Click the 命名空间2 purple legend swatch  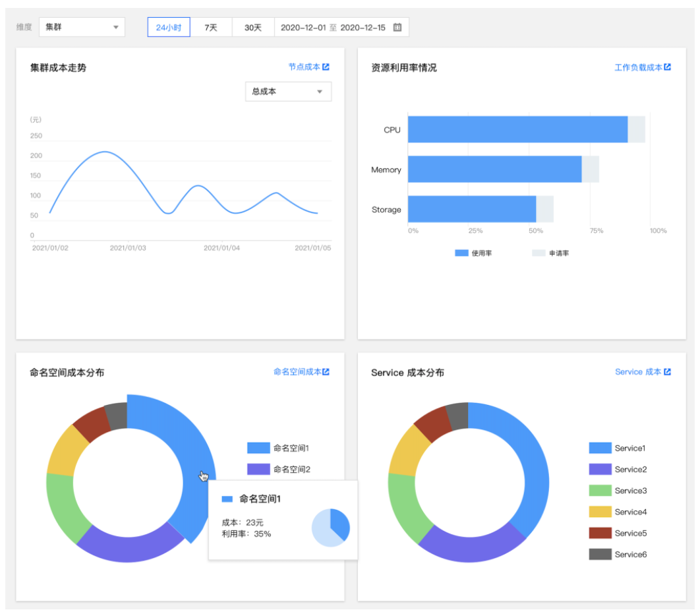[258, 470]
